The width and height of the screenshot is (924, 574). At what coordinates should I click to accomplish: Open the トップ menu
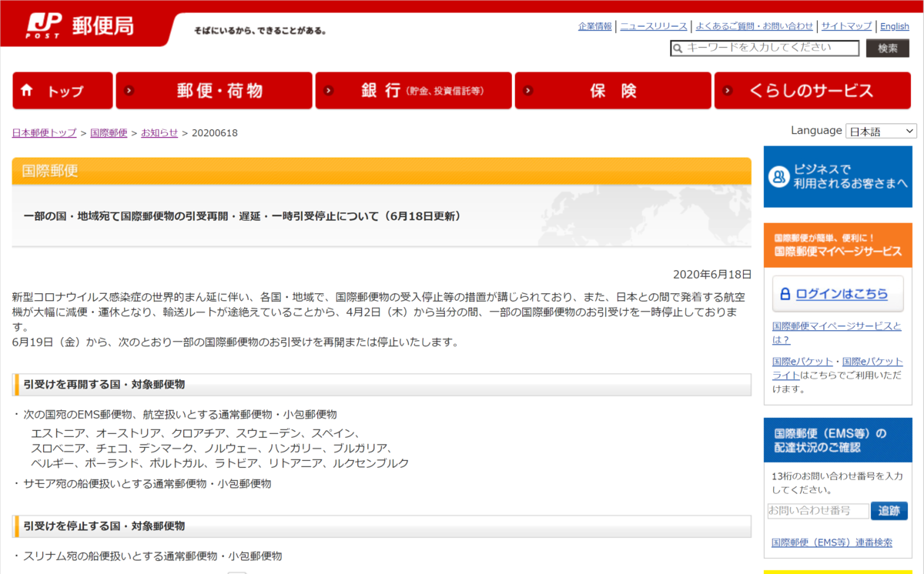(x=62, y=91)
